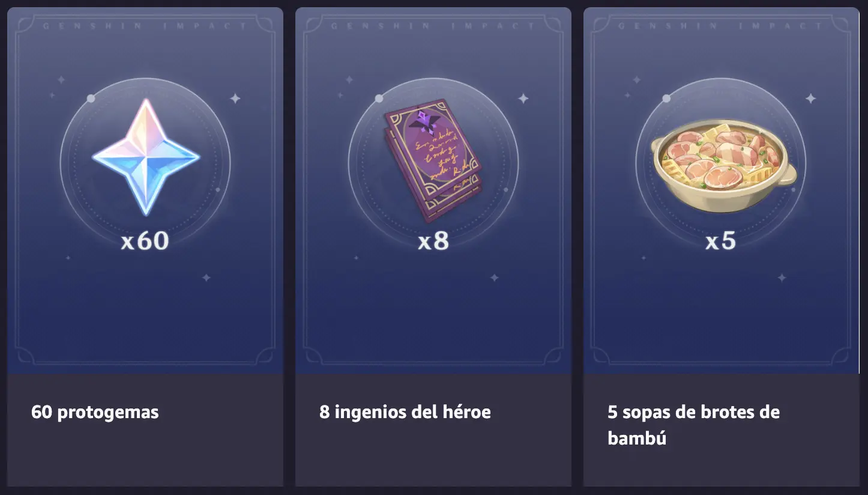This screenshot has height=495, width=868.
Task: Click the caption area below ingenios del héroe
Action: pyautogui.click(x=433, y=430)
